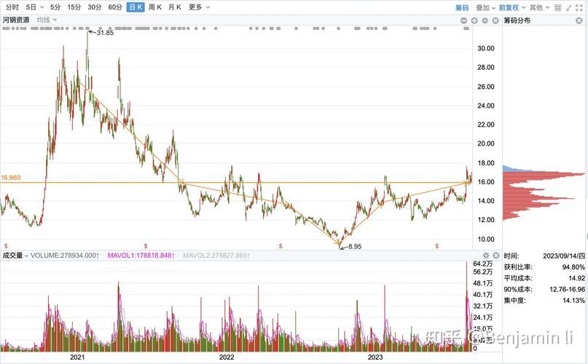The width and height of the screenshot is (588, 364).
Task: Click the 30.00 price axis label
Action: click(486, 48)
